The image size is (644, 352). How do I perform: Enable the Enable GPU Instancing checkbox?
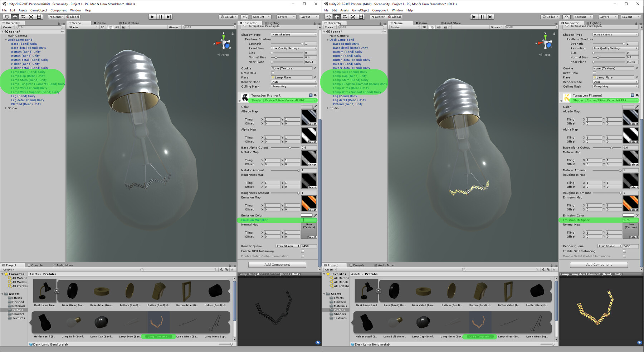coord(302,251)
